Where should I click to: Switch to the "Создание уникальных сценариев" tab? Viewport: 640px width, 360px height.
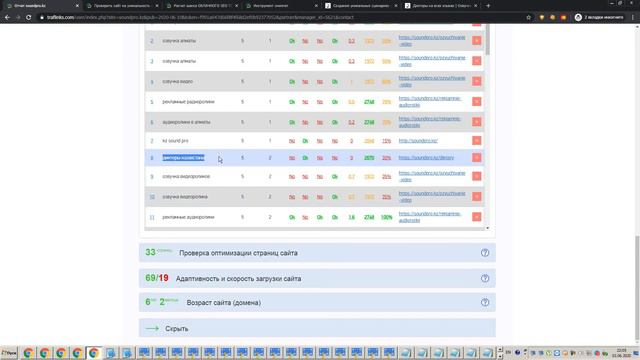[x=361, y=6]
